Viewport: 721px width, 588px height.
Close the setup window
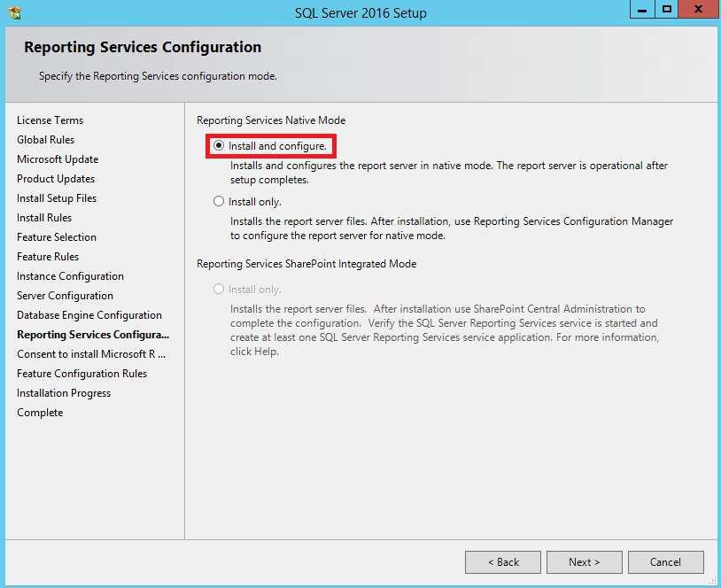coord(698,10)
